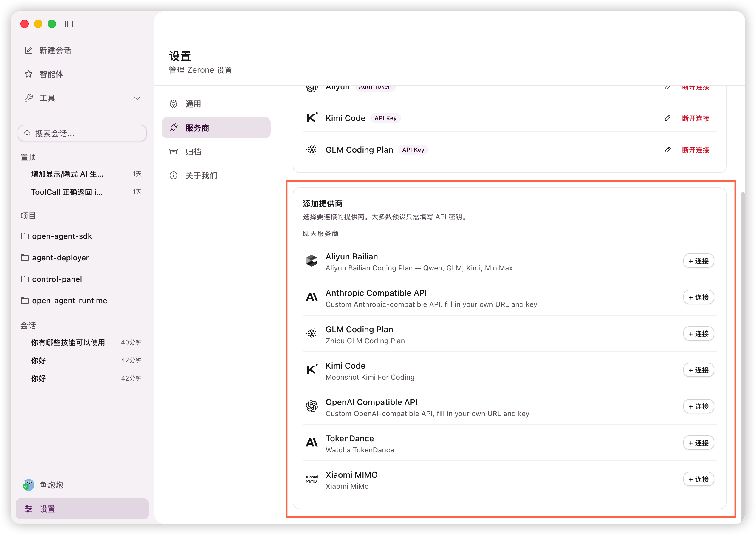This screenshot has width=756, height=535.
Task: Click the connected GLM Coding Plan logo
Action: [x=312, y=150]
